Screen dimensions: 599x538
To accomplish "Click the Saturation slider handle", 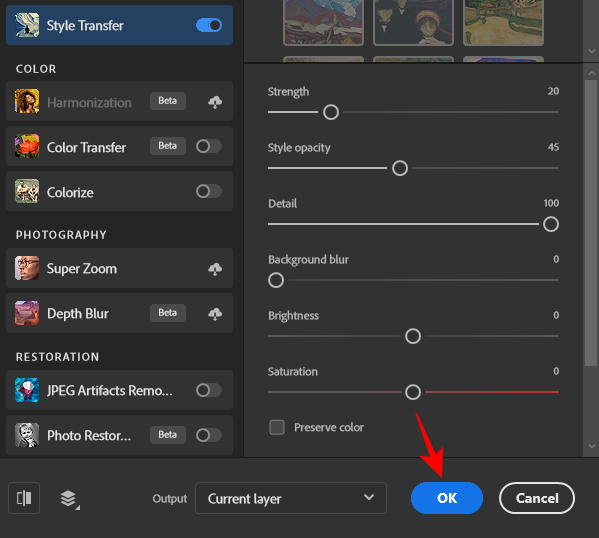I will (x=413, y=392).
